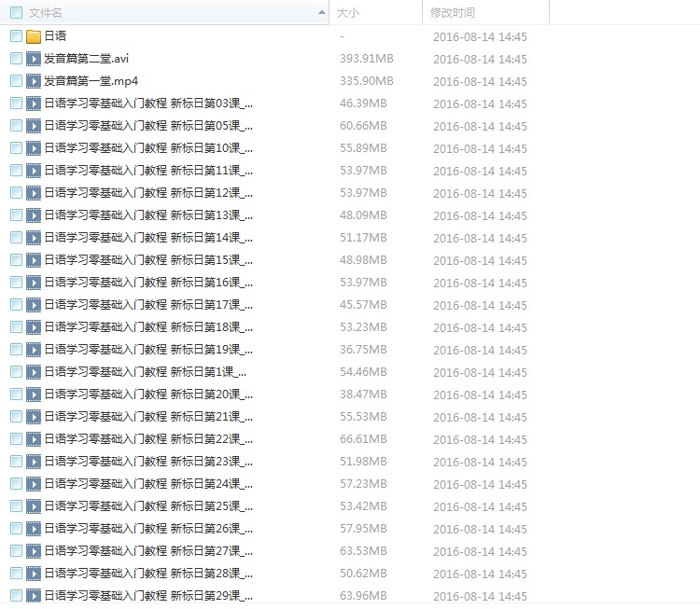Click the video icon of 发音篇第一堂.mp4

[x=34, y=81]
